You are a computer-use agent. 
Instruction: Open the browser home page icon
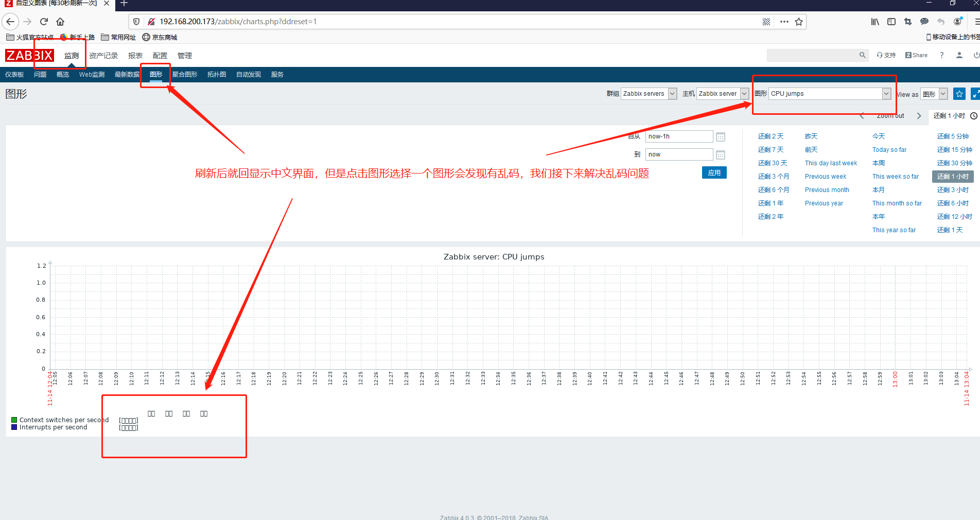pyautogui.click(x=60, y=22)
